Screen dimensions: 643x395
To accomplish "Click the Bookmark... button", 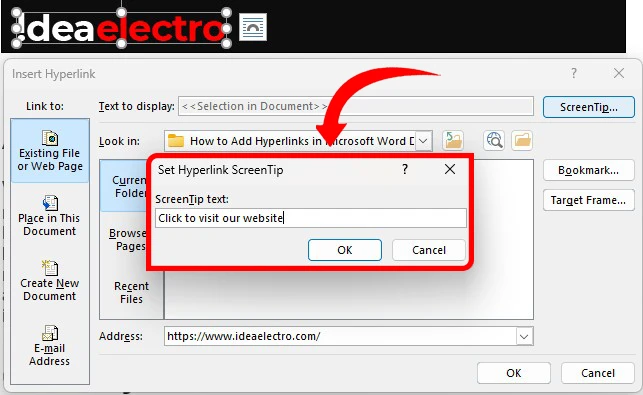I will [x=589, y=170].
